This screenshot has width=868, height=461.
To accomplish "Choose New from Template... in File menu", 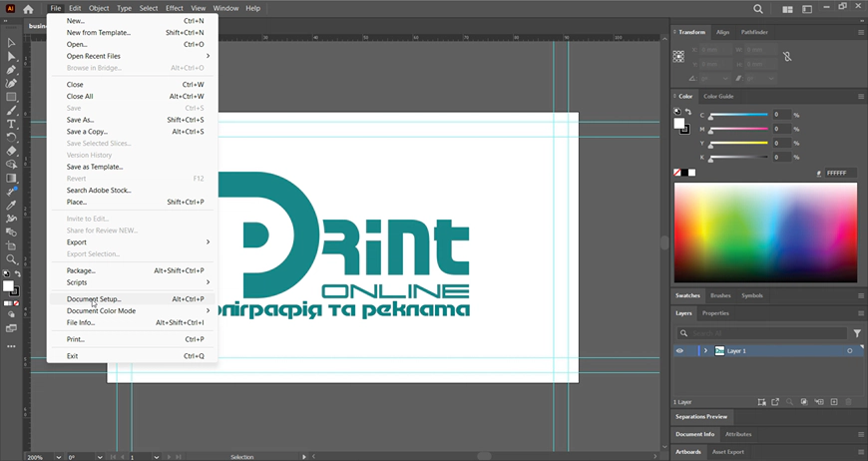I will coord(133,33).
